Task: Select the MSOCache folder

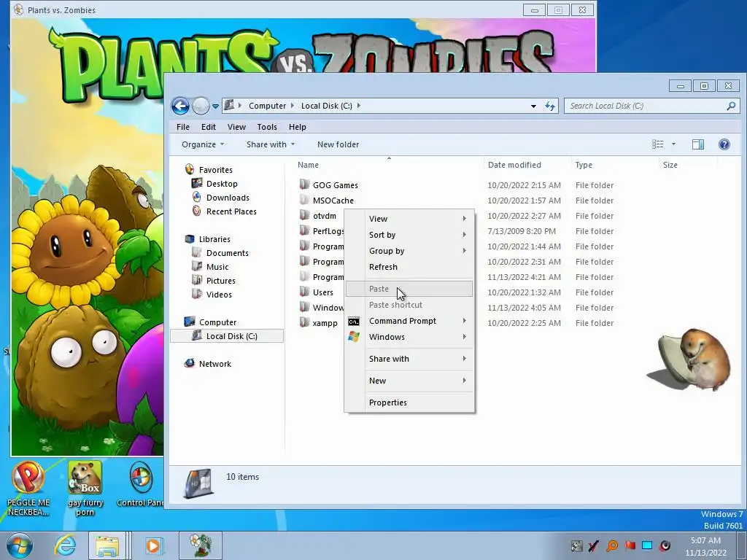Action: [333, 200]
